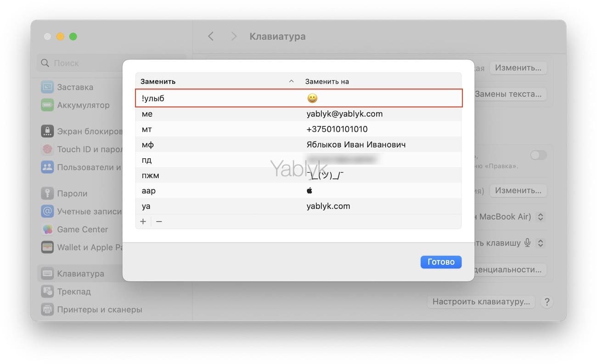Go forward with the right chevron

(x=234, y=36)
